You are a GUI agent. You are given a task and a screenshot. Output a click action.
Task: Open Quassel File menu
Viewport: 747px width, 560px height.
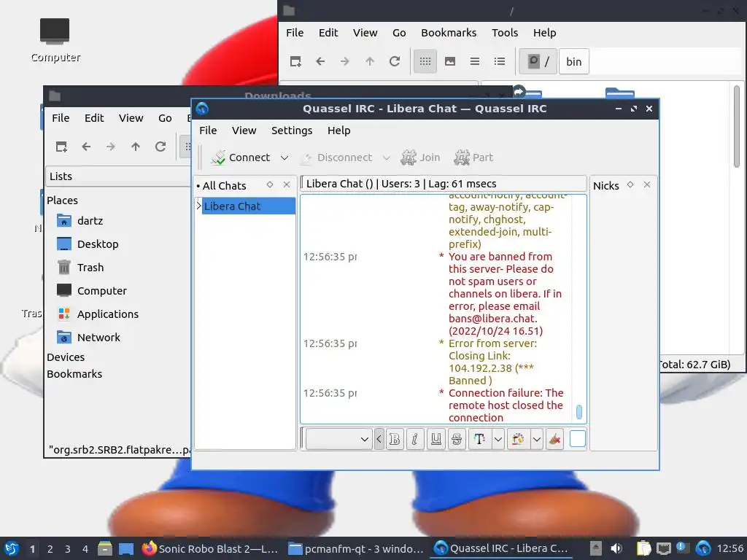[x=208, y=131]
